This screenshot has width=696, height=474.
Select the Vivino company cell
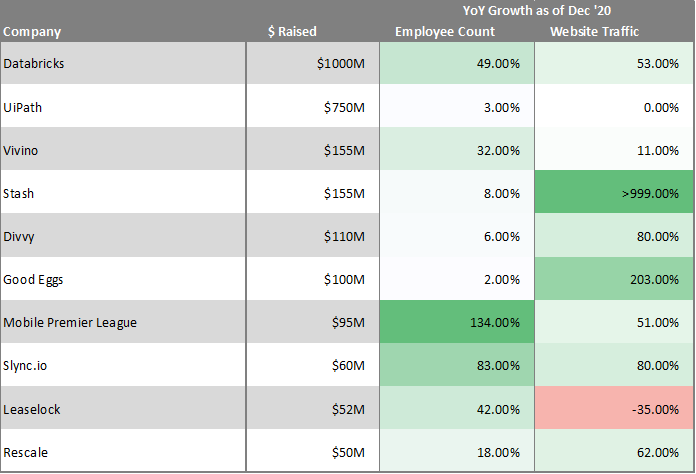click(x=123, y=149)
